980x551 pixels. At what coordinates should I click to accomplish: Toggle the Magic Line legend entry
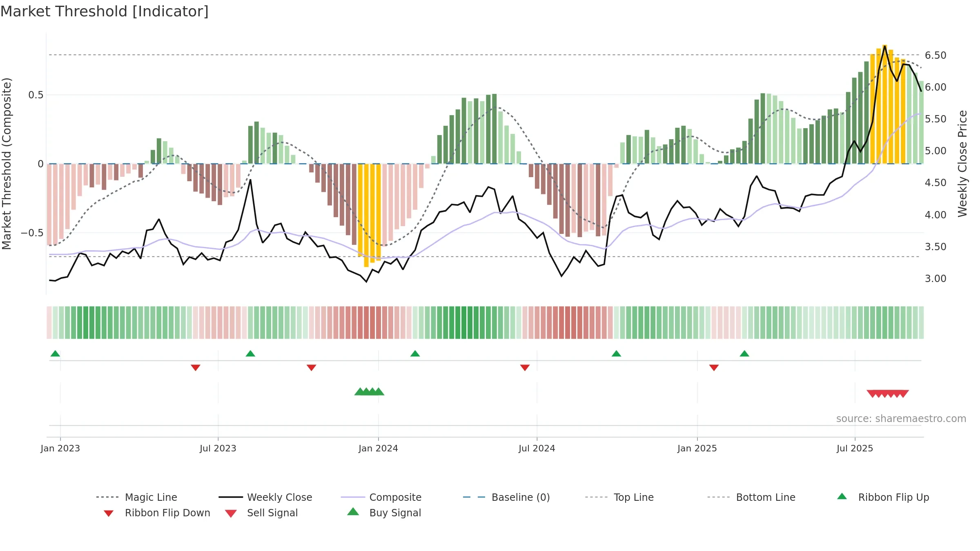(x=137, y=497)
